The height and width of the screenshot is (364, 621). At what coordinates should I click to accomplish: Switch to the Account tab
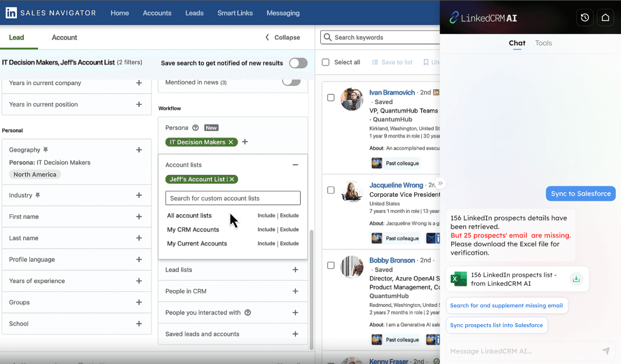64,38
